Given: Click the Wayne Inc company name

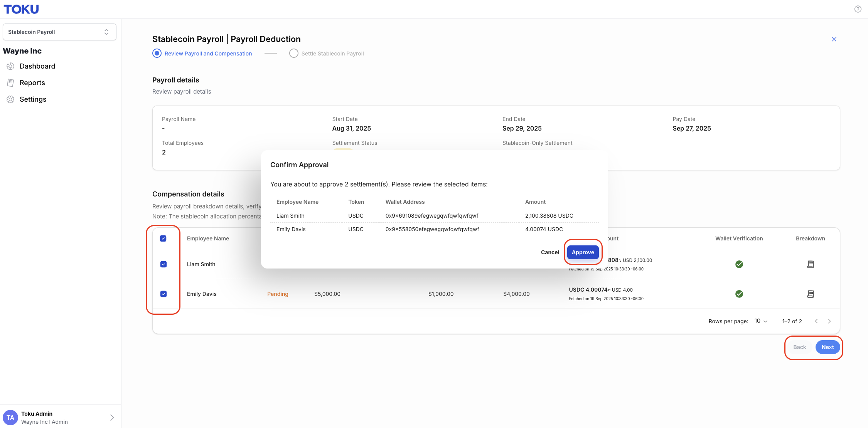Looking at the screenshot, I should coord(22,51).
